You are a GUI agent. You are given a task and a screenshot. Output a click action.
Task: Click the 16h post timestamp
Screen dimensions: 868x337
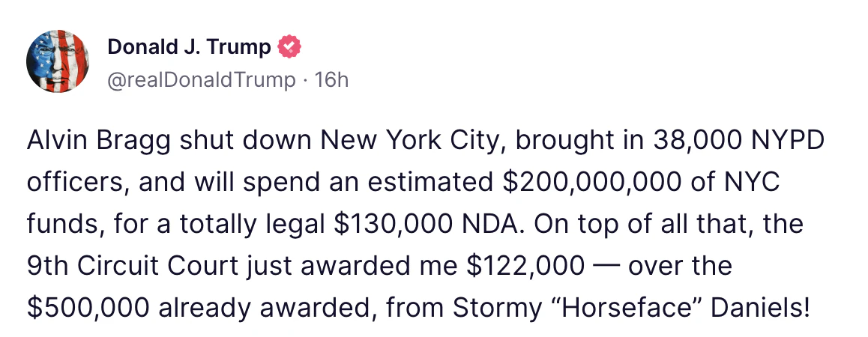tap(332, 80)
